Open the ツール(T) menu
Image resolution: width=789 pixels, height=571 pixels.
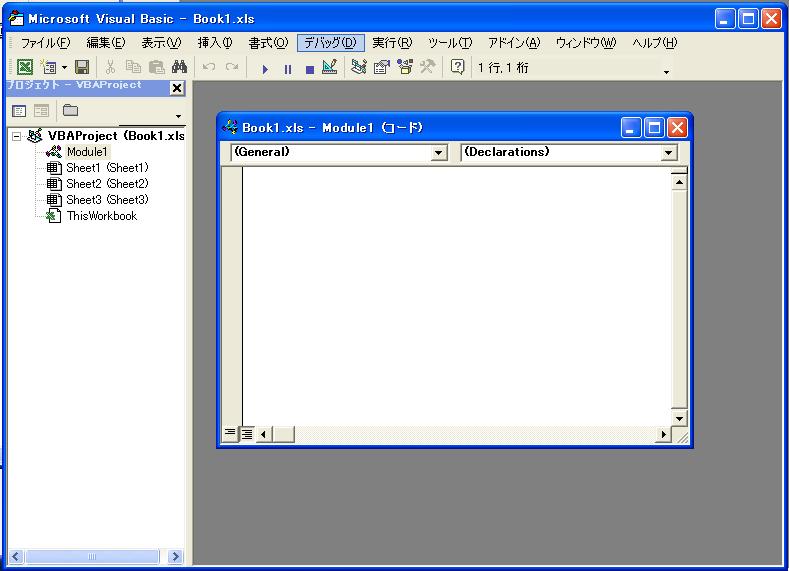pos(450,43)
